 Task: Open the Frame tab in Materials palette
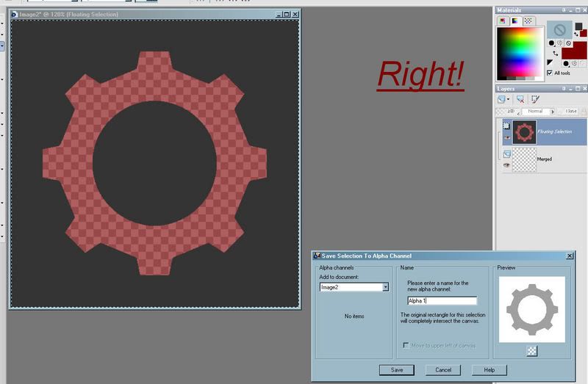[503, 21]
